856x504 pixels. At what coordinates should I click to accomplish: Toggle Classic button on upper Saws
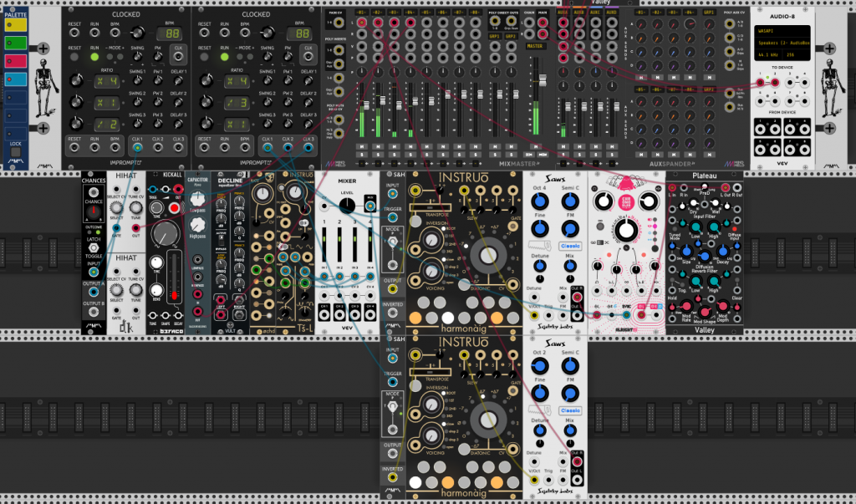(570, 247)
